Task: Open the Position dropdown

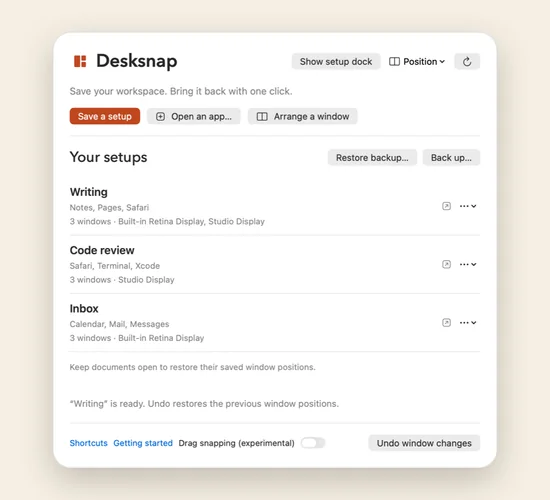Action: 417,62
